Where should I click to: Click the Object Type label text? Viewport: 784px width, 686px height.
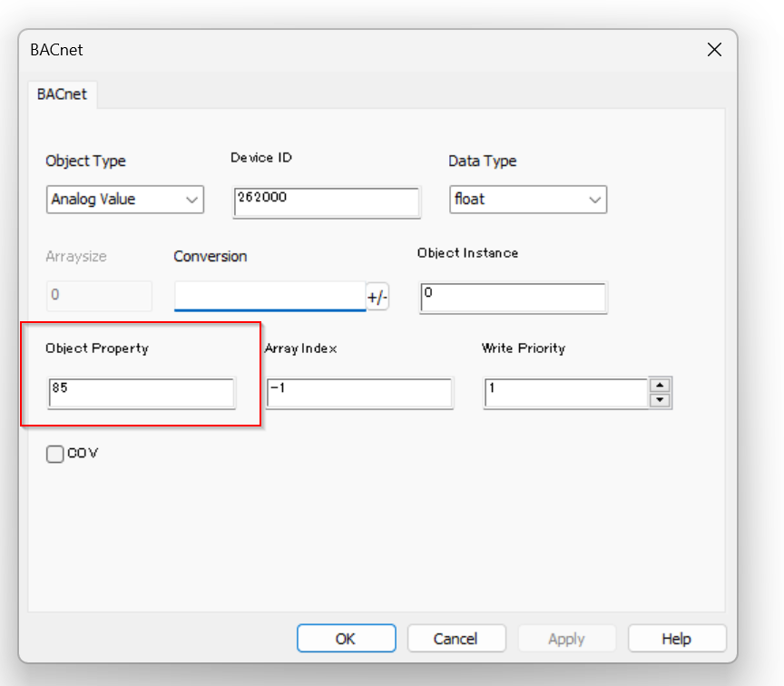85,161
